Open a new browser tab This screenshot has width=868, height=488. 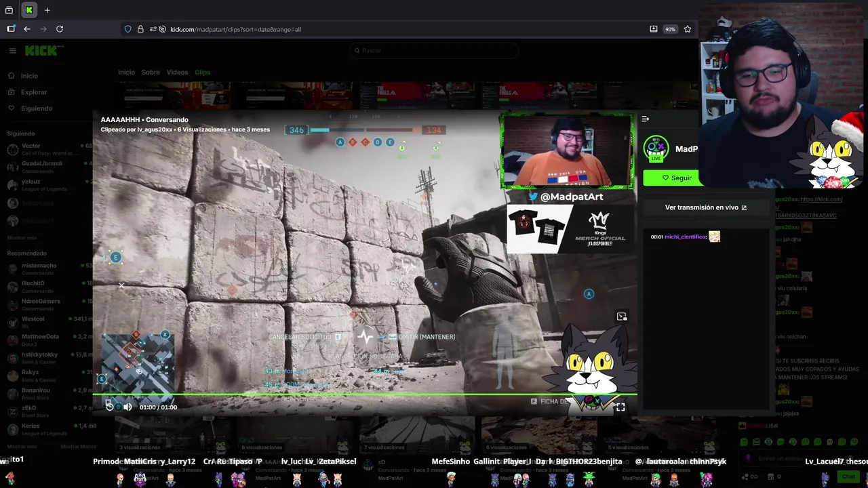point(47,10)
